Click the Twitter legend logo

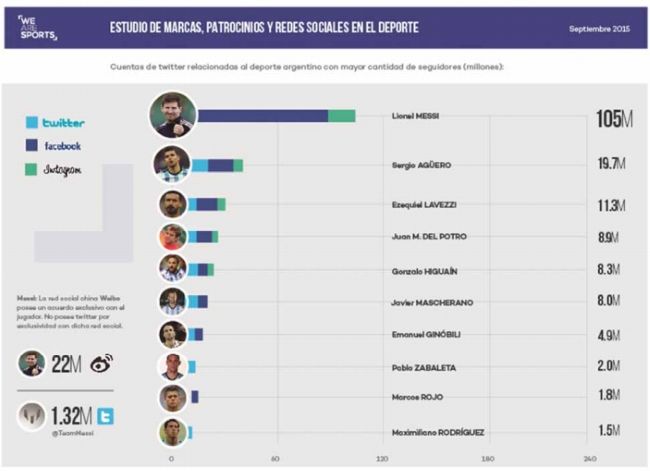[x=63, y=123]
